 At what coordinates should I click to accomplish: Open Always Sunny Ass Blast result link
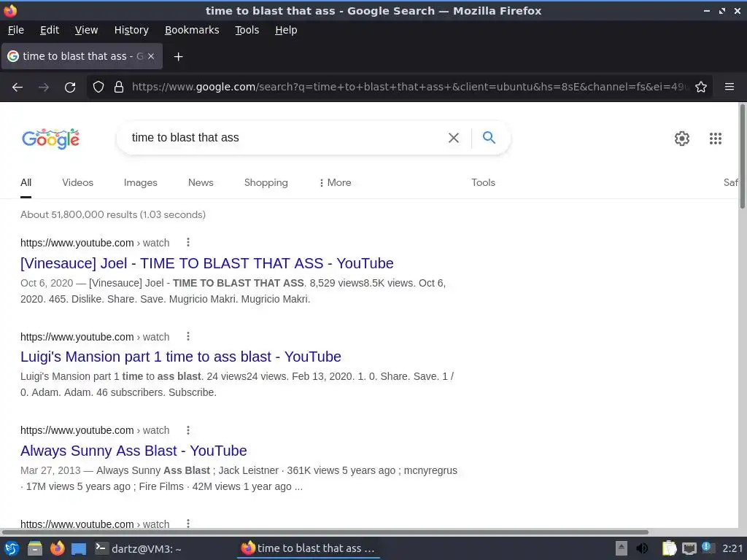tap(133, 451)
